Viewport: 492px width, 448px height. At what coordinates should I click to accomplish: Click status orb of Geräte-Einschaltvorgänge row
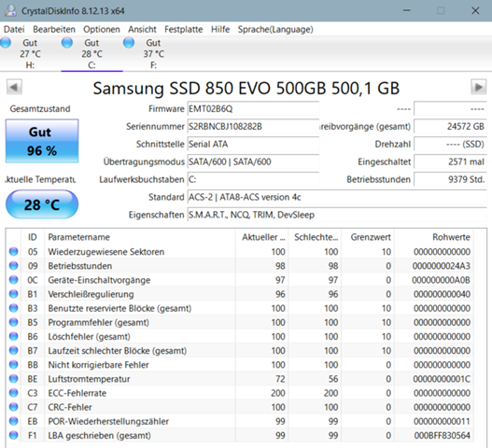(x=13, y=280)
